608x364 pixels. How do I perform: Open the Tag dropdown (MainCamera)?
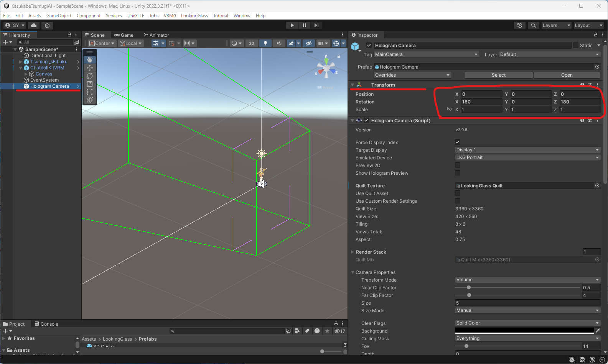click(427, 54)
